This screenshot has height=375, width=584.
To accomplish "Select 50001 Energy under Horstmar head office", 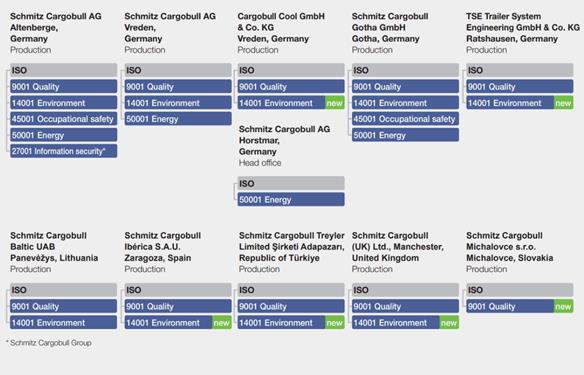I will pyautogui.click(x=291, y=199).
